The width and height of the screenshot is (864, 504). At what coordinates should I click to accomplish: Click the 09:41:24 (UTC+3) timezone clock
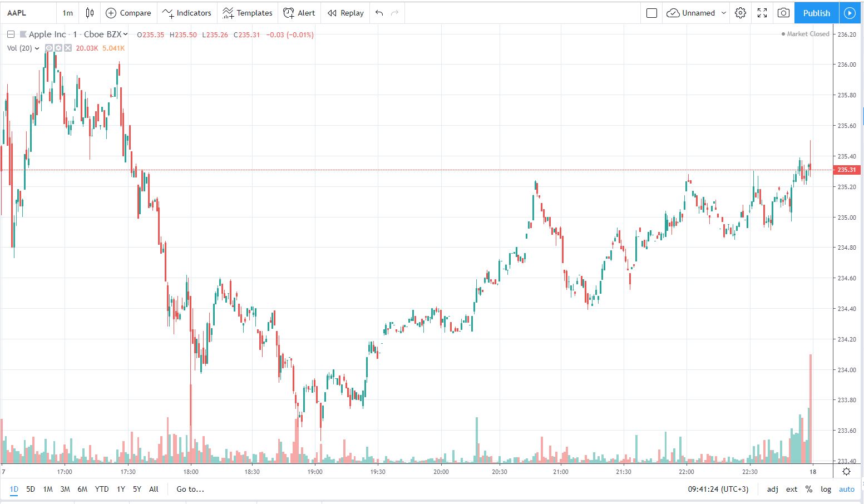coord(718,489)
